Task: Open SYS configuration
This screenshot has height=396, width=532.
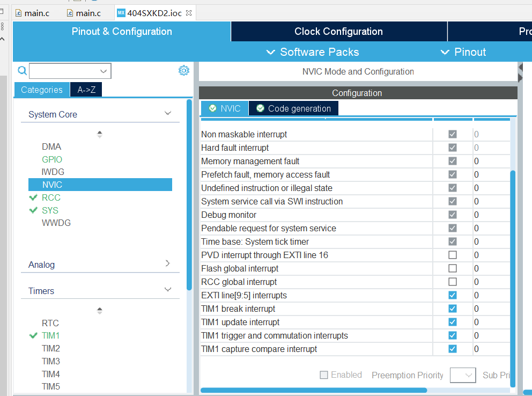Action: pyautogui.click(x=50, y=210)
